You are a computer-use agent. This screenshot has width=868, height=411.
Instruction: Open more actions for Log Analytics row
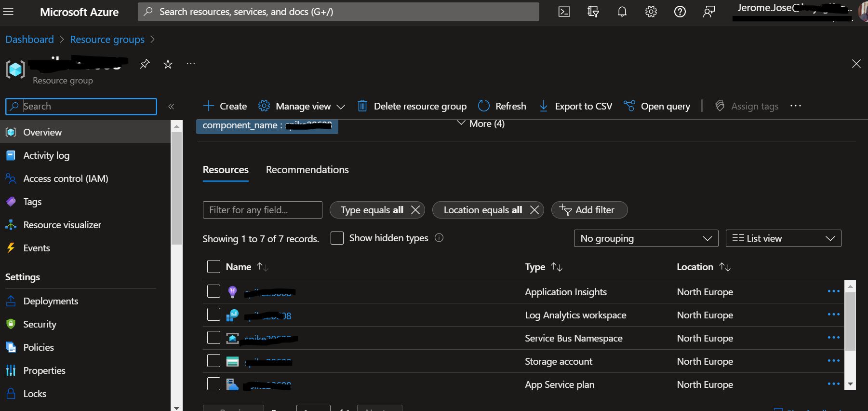tap(833, 315)
